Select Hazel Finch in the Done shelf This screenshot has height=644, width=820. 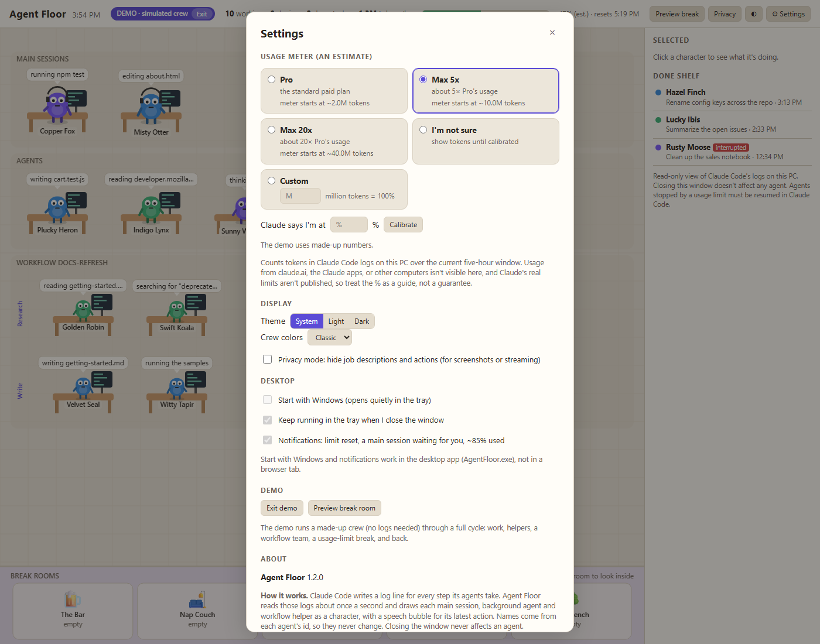click(x=732, y=97)
